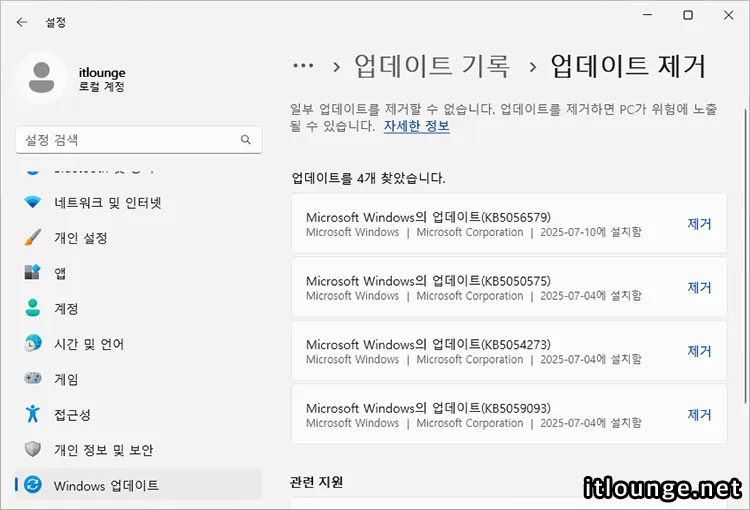Open 개인 정보 및 보안 page
Viewport: 750px width, 510px height.
139,450
